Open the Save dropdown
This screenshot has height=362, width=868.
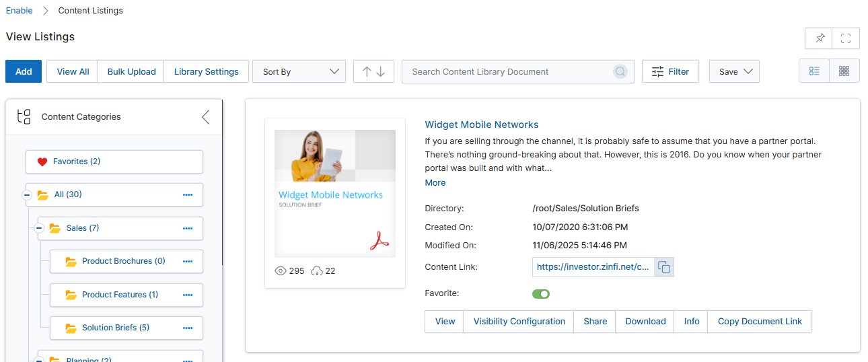click(734, 71)
